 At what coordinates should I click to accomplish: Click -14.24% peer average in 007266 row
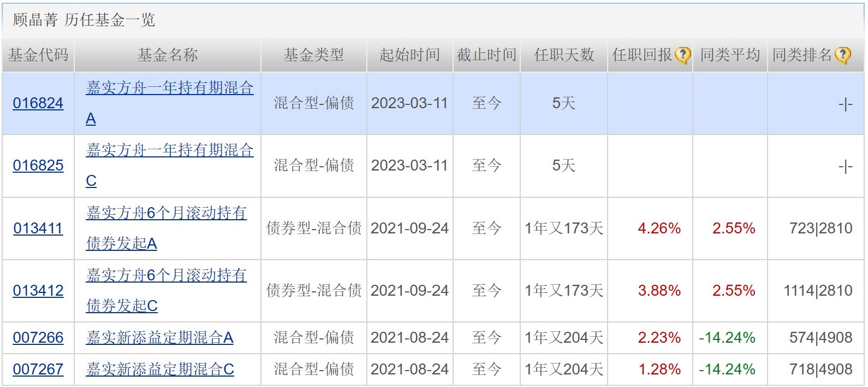(727, 338)
